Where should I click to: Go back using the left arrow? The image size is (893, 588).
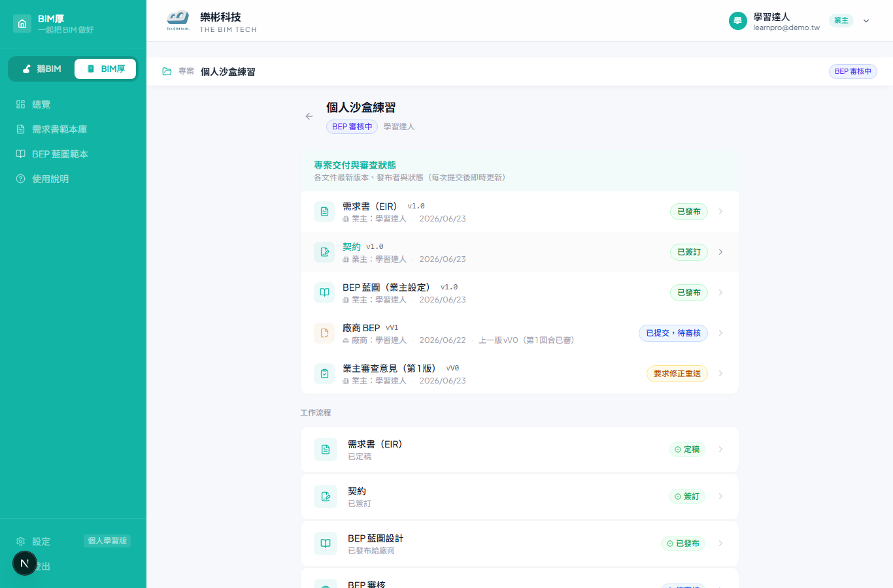click(x=309, y=116)
